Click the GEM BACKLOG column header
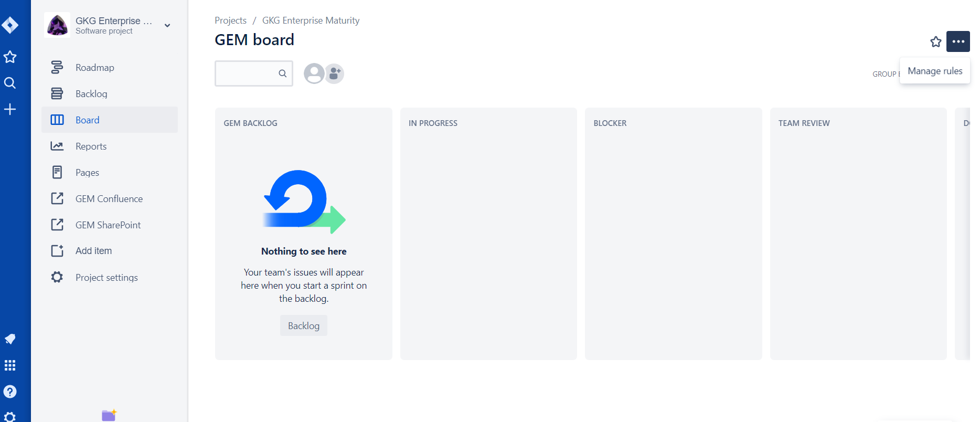 point(251,123)
